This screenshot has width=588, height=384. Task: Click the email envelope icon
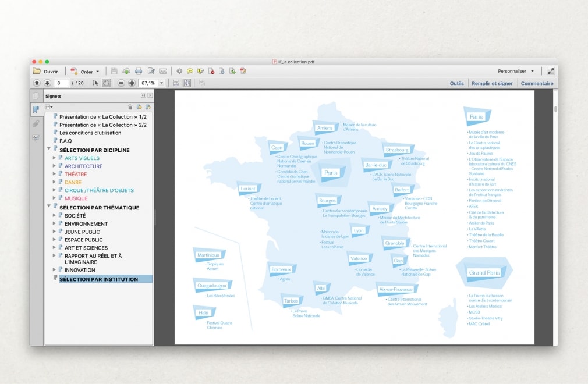(163, 71)
